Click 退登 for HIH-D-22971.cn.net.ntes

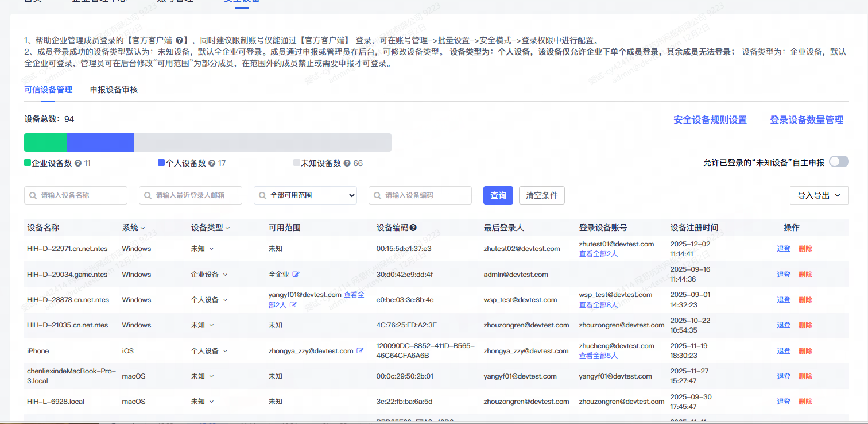click(x=784, y=249)
